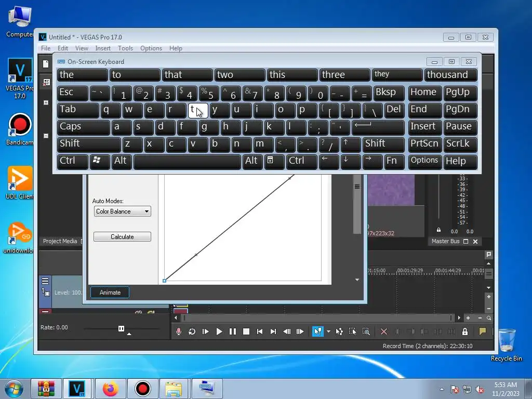532x399 pixels.
Task: Select the Envelope Edit tool
Action: [x=339, y=331]
